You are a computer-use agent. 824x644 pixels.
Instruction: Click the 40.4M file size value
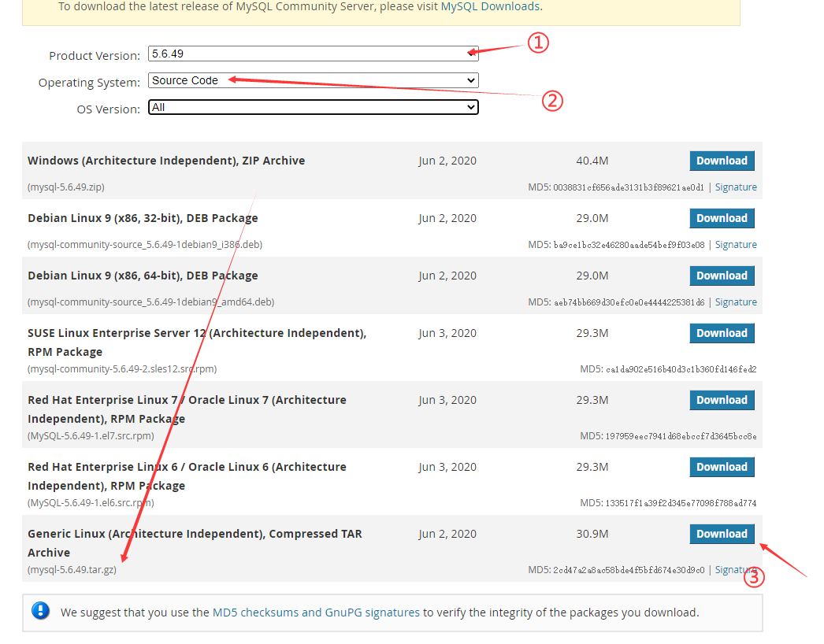pyautogui.click(x=592, y=161)
